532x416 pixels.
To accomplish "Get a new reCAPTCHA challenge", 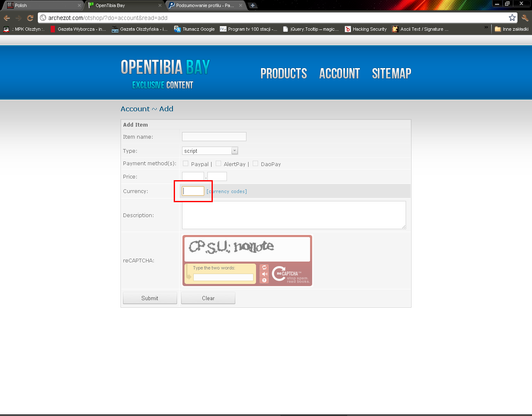I will pos(264,267).
